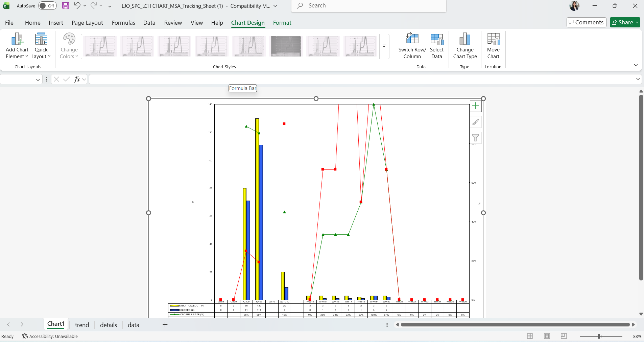
Task: Save the workbook with the Save icon
Action: point(66,6)
